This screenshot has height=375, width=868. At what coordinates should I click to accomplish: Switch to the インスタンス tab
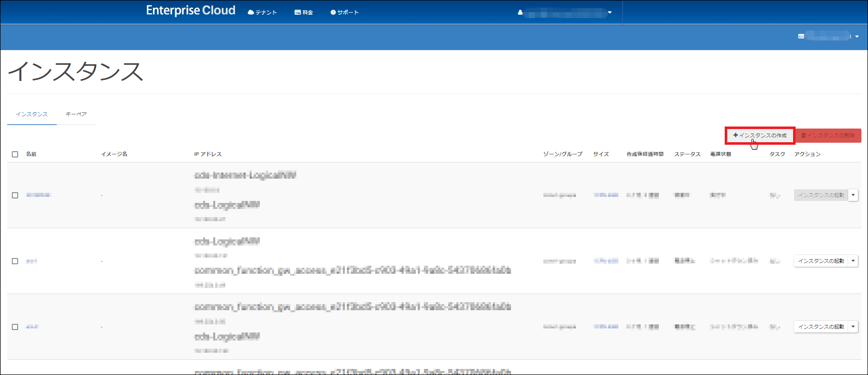[x=32, y=114]
